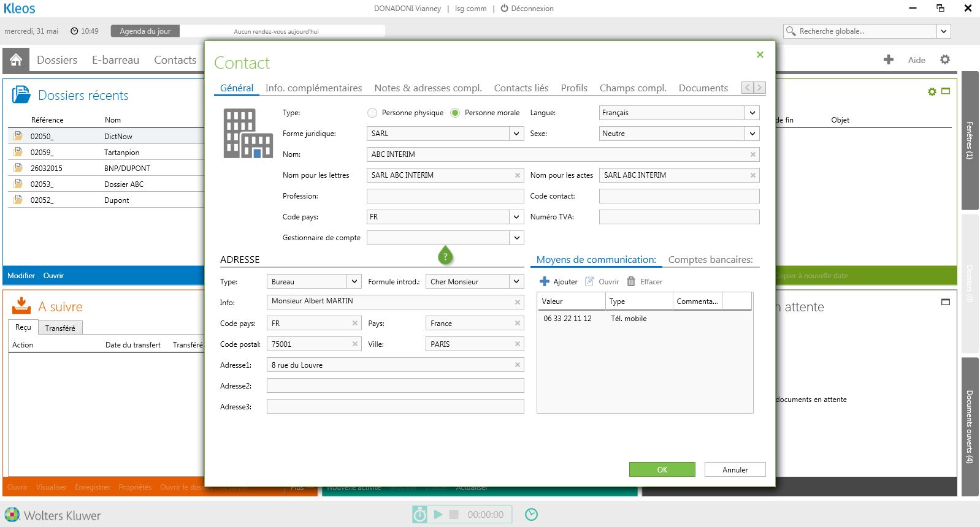
Task: Select the Personne physique radio button
Action: 372,113
